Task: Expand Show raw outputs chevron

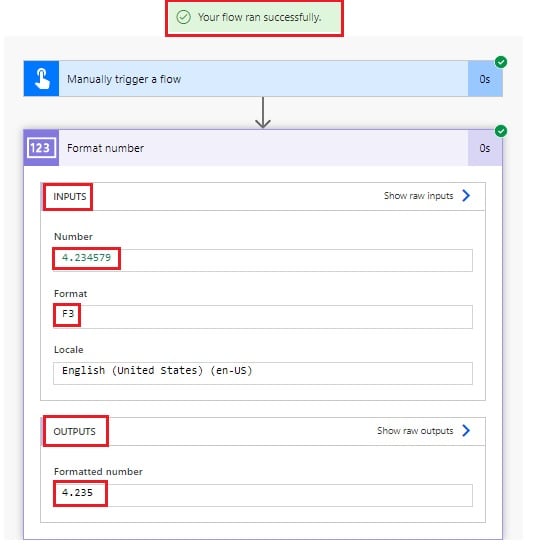Action: click(x=466, y=430)
